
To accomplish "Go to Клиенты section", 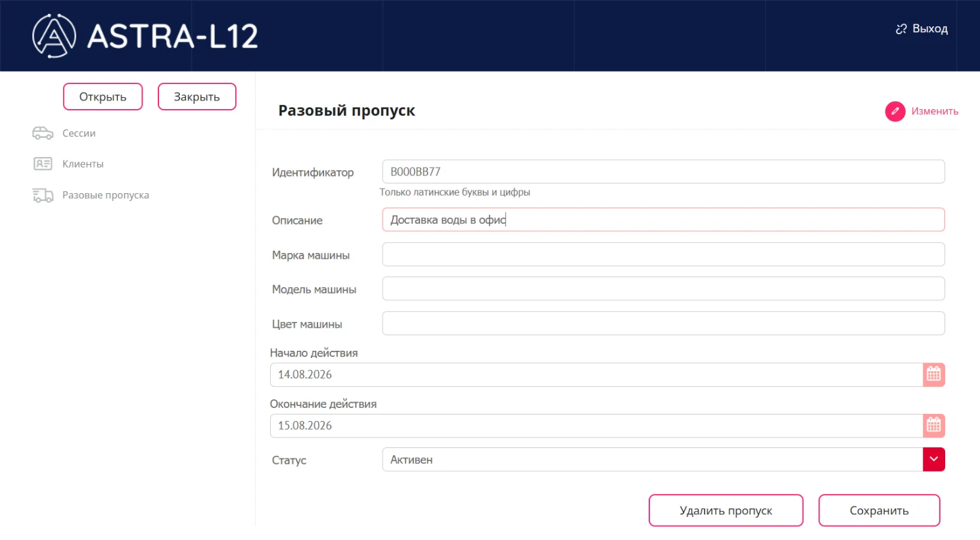I will [x=83, y=164].
